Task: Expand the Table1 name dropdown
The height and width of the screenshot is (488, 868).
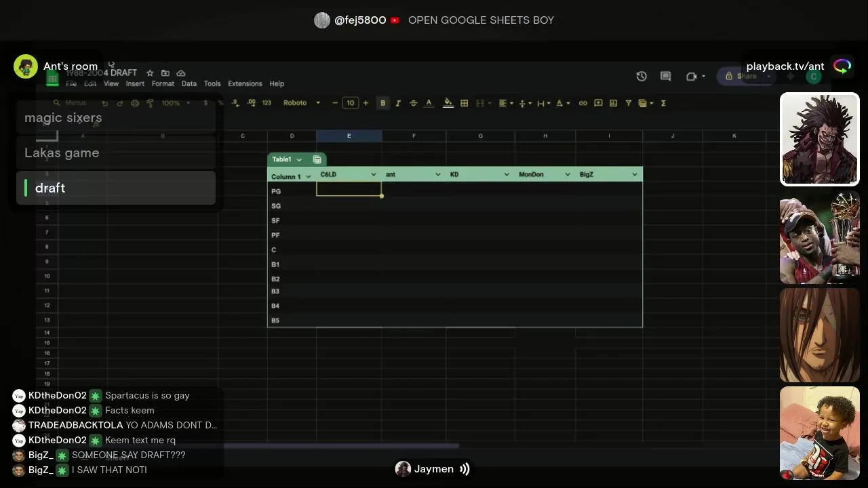Action: point(299,160)
